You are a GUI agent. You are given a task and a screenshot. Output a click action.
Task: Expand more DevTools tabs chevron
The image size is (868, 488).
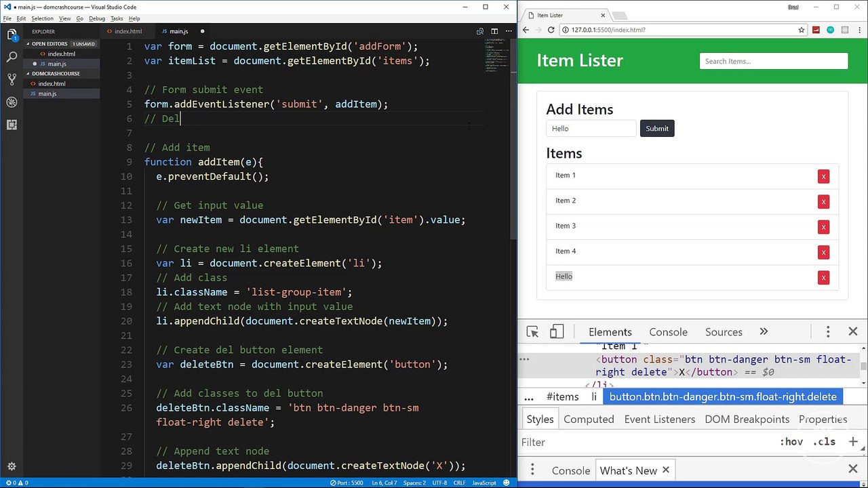point(764,331)
